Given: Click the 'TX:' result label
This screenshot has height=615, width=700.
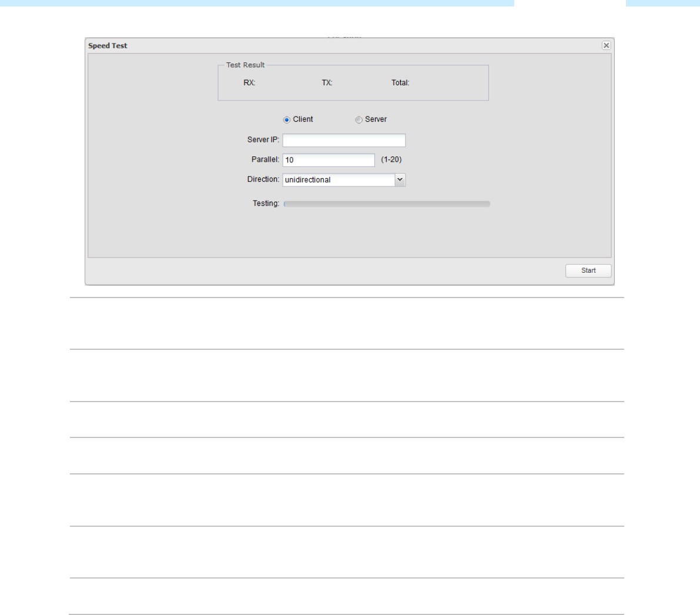Looking at the screenshot, I should (x=327, y=83).
